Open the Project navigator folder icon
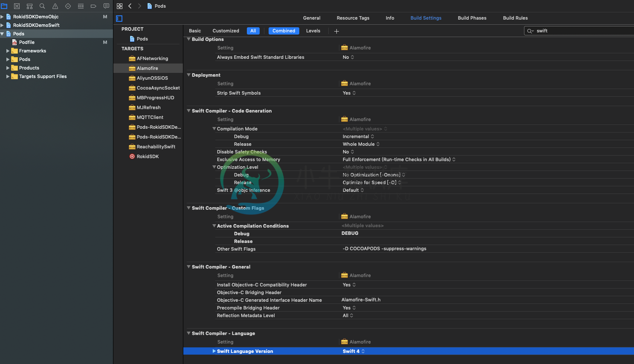This screenshot has width=634, height=364. (x=4, y=6)
